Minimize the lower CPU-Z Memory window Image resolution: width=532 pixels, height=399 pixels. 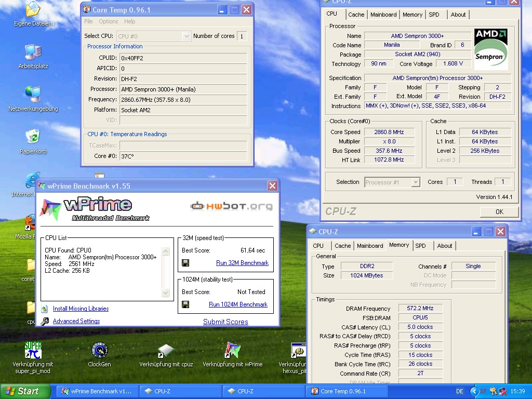[476, 232]
